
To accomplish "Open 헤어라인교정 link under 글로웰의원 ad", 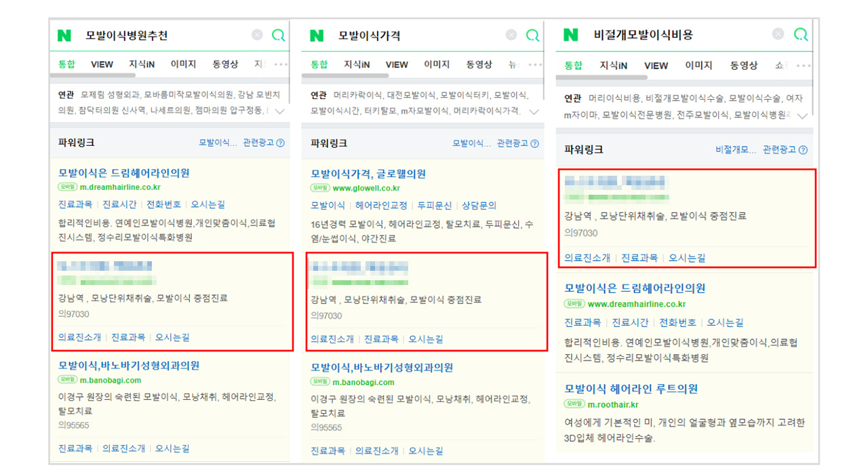I will pos(381,205).
